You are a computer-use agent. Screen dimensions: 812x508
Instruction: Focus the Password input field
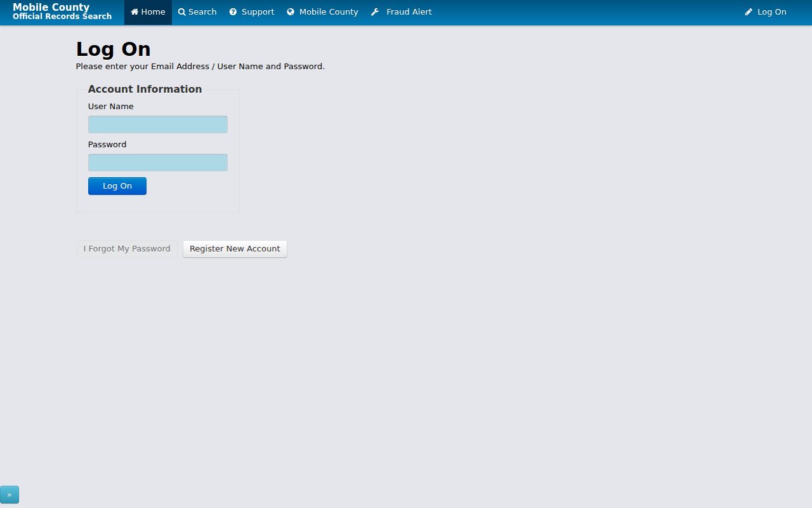(x=157, y=163)
